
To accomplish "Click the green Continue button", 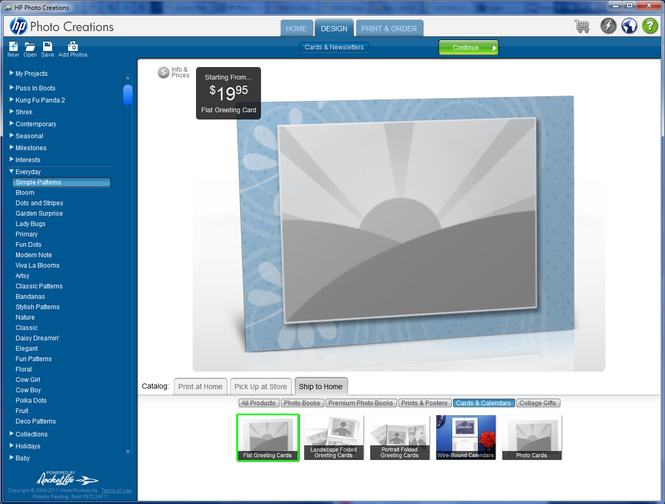I will pyautogui.click(x=468, y=48).
